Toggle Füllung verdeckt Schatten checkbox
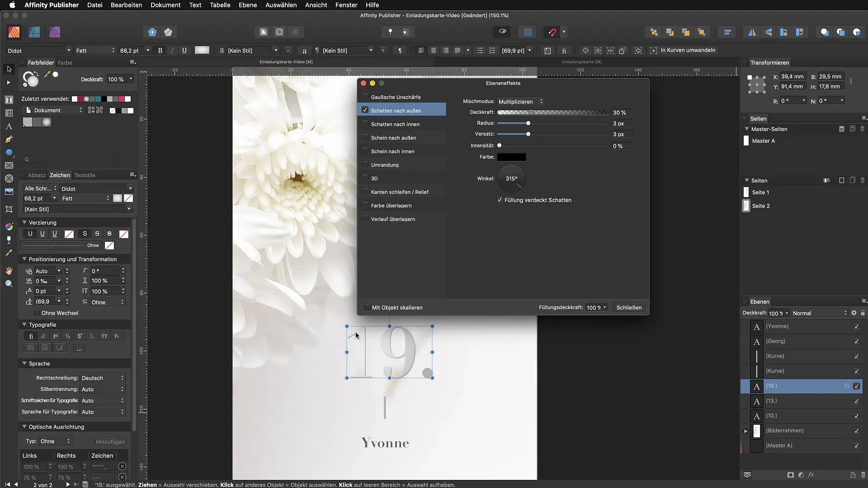Image resolution: width=868 pixels, height=488 pixels. 500,200
